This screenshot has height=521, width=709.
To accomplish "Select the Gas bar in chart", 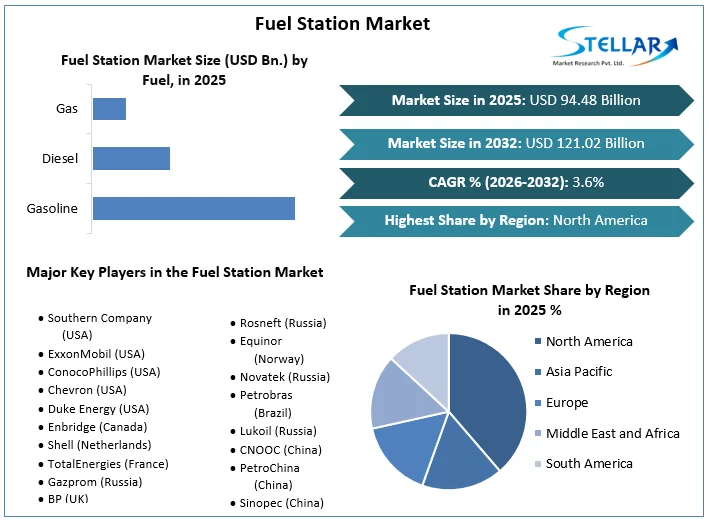I will point(109,109).
